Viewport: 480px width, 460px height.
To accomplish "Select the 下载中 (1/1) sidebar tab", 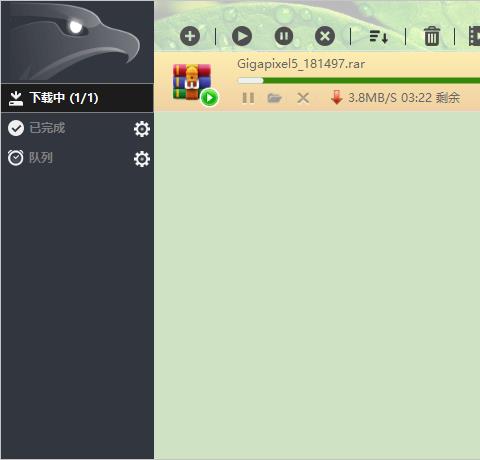I will [x=77, y=98].
